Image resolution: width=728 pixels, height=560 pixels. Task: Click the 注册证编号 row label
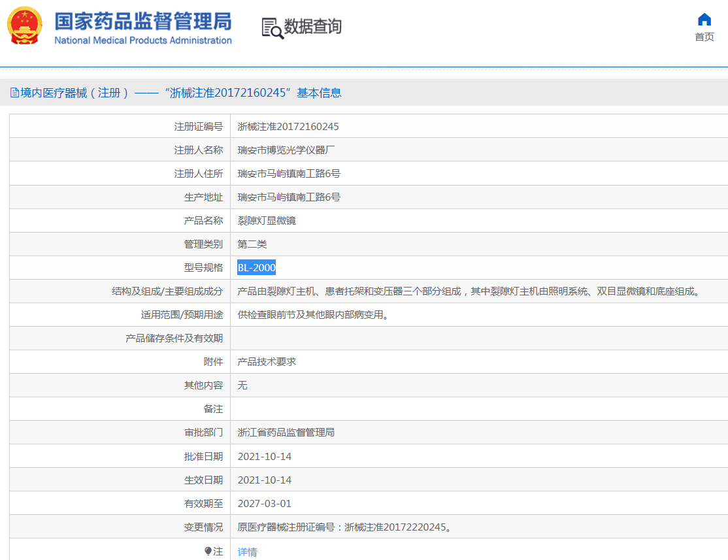tap(199, 126)
